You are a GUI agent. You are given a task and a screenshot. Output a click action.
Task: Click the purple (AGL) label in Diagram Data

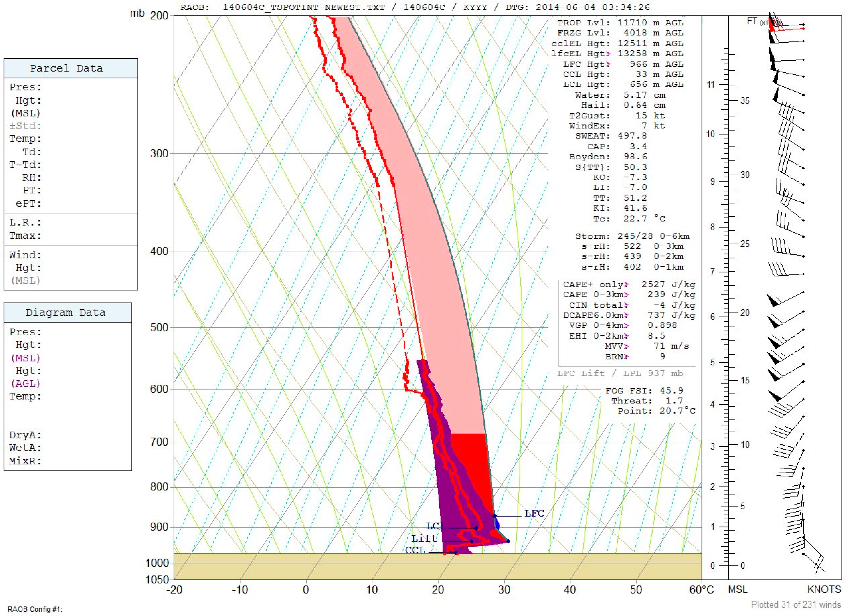pyautogui.click(x=25, y=383)
